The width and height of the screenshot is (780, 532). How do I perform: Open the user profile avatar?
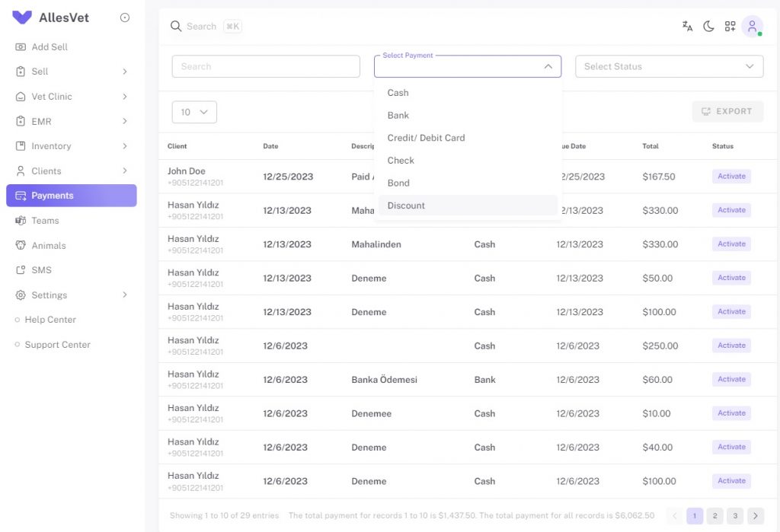(752, 26)
